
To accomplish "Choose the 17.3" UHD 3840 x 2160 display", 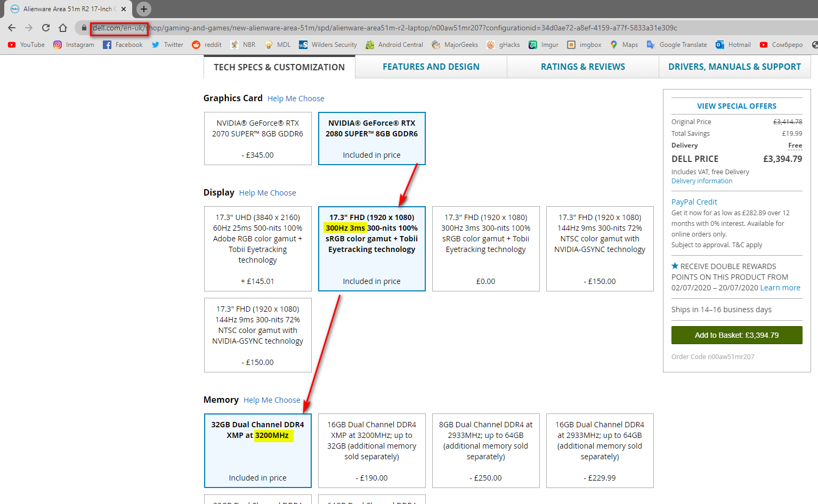I will (258, 249).
